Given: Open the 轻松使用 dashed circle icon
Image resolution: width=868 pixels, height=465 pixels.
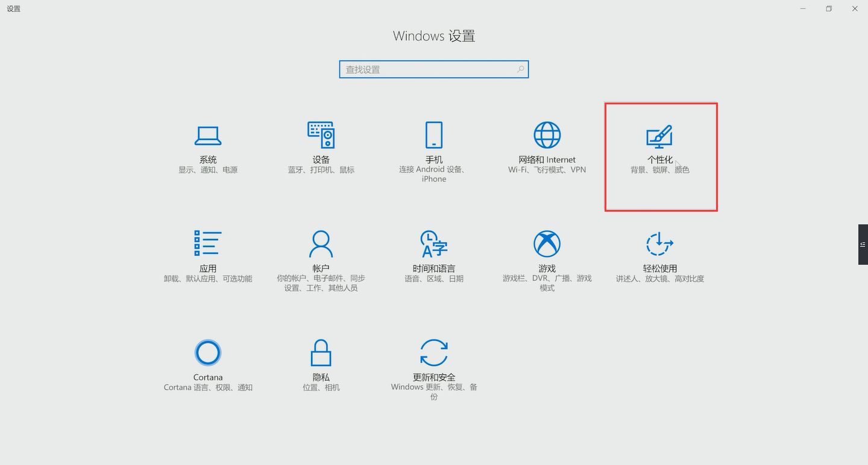Looking at the screenshot, I should (x=659, y=244).
